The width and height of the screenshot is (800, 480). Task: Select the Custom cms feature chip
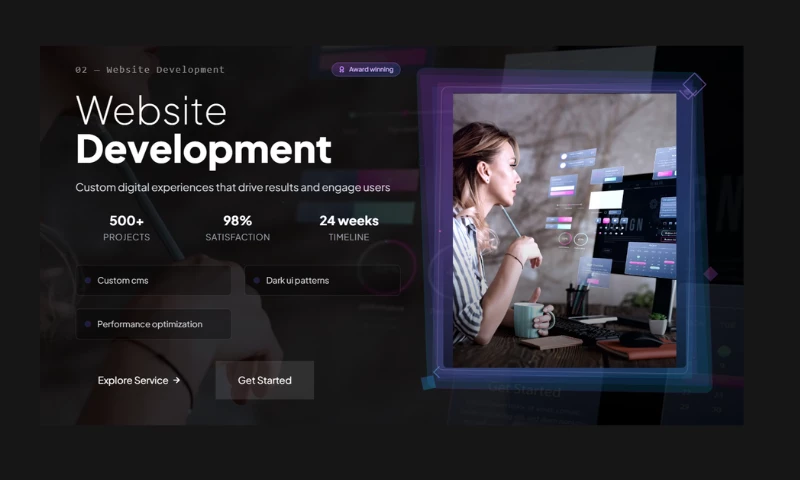[x=154, y=280]
